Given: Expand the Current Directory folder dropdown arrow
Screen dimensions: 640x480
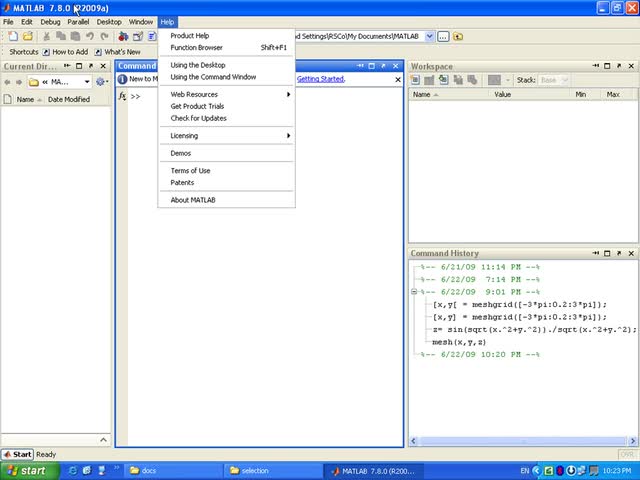Looking at the screenshot, I should (87, 81).
